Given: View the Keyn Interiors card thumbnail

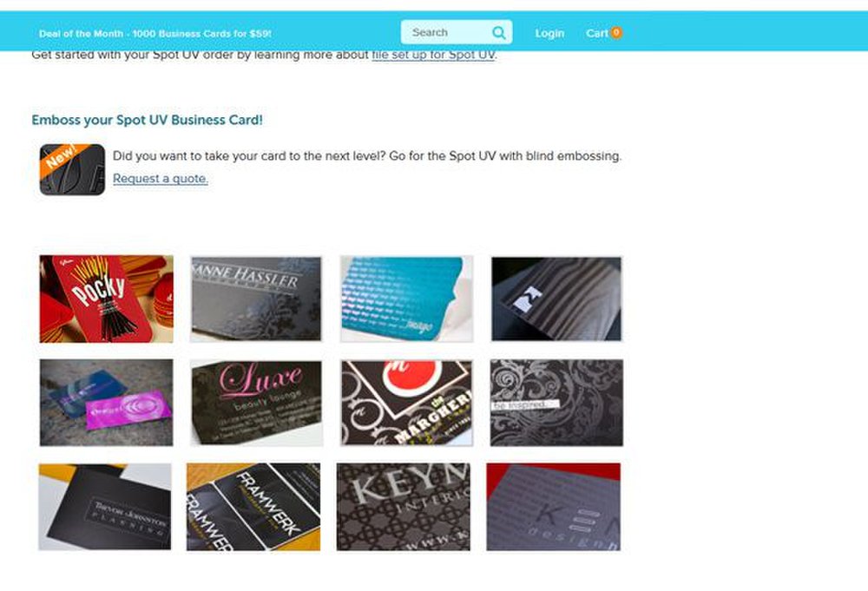Looking at the screenshot, I should [x=404, y=507].
